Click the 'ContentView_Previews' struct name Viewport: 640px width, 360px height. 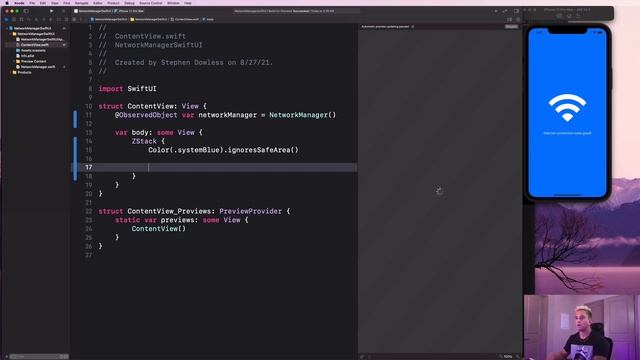[x=171, y=211]
